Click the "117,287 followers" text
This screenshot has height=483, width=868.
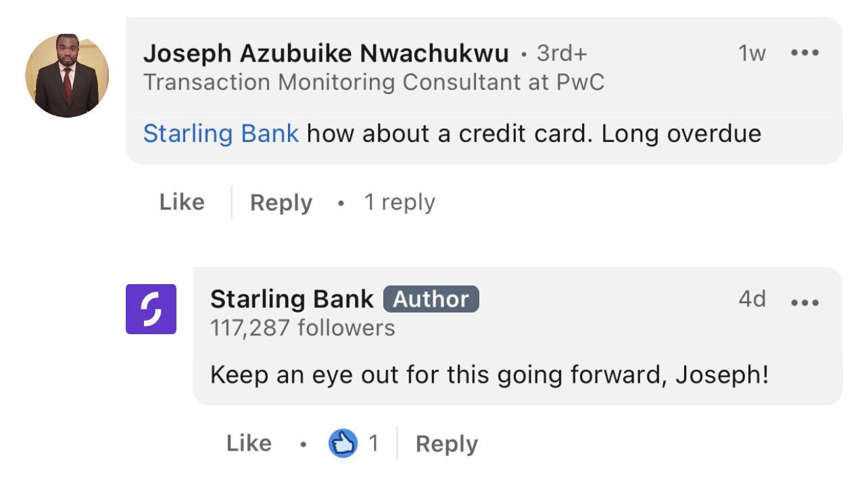(302, 328)
